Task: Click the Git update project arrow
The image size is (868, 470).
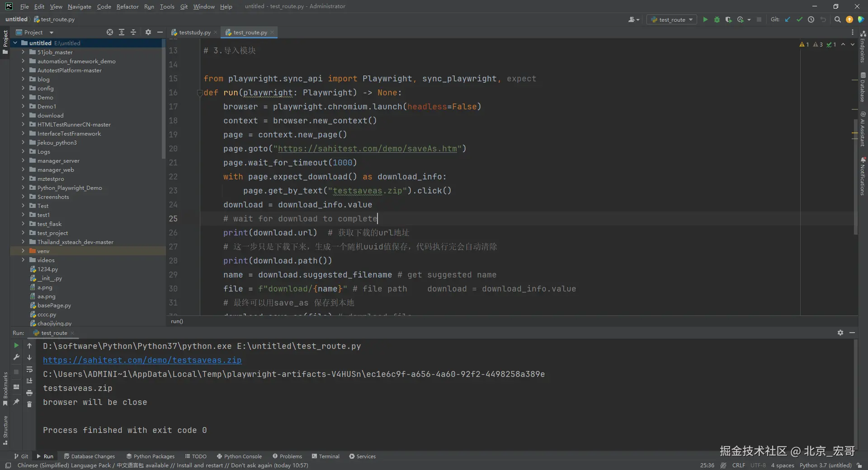Action: [x=788, y=19]
